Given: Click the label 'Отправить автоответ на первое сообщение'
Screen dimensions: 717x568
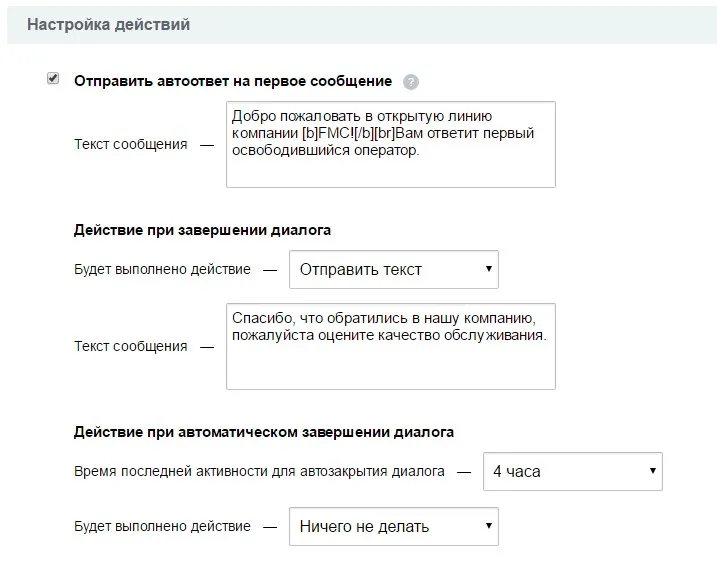Looking at the screenshot, I should [233, 81].
